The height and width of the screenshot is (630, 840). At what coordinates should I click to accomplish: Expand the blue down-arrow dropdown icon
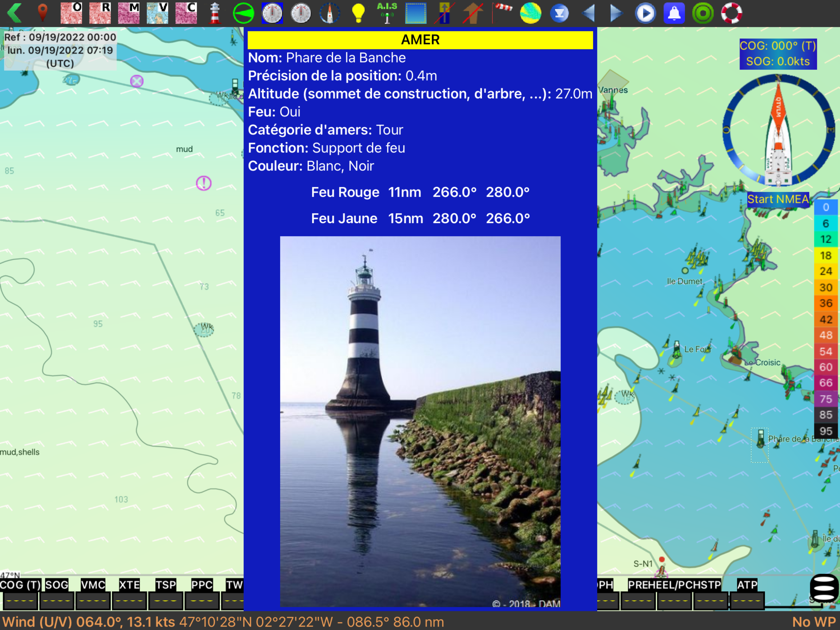(559, 13)
